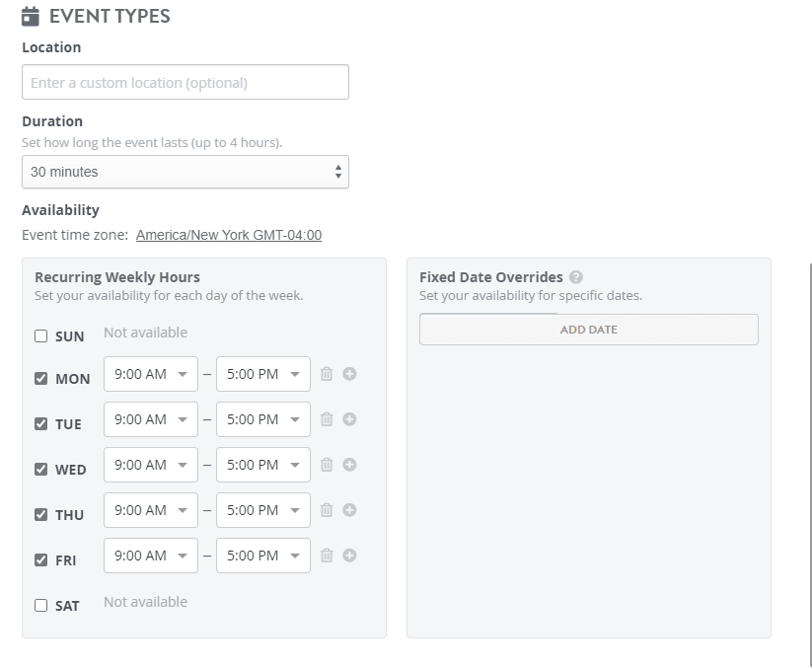Remove Thursday's hours using trash icon
The image size is (812, 669).
(x=327, y=510)
